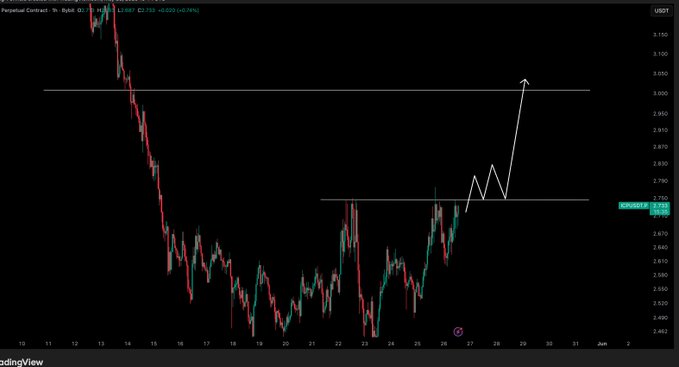The height and width of the screenshot is (367, 679).
Task: Click price scale label 2.462
Action: (x=660, y=332)
